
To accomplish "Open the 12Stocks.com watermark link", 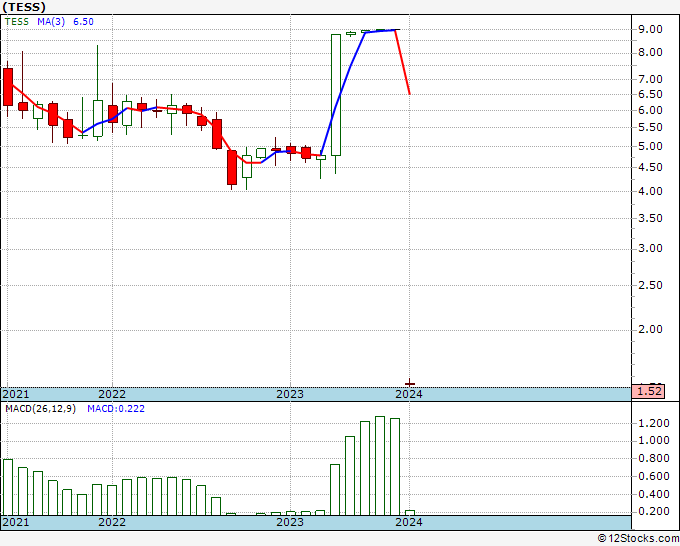I will click(x=636, y=538).
